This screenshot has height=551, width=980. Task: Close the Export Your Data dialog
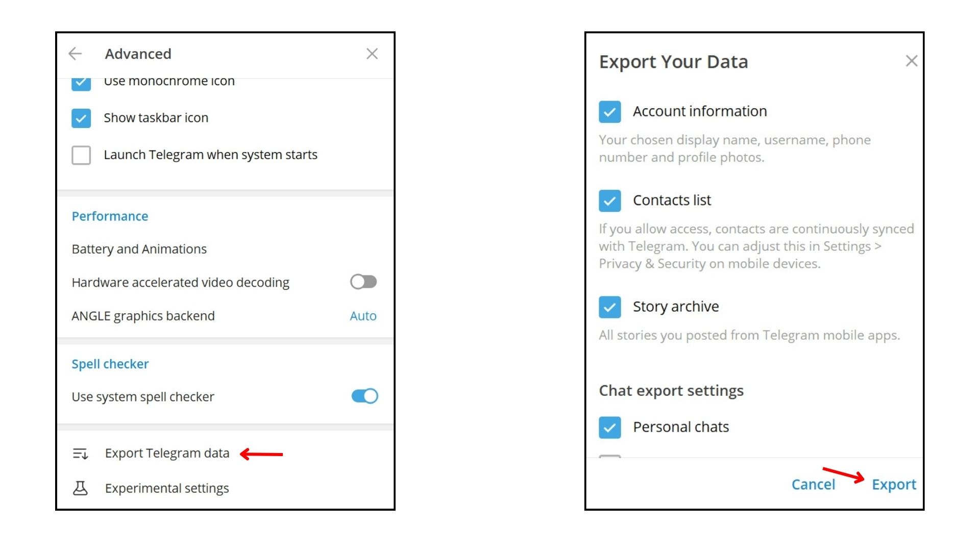point(912,61)
